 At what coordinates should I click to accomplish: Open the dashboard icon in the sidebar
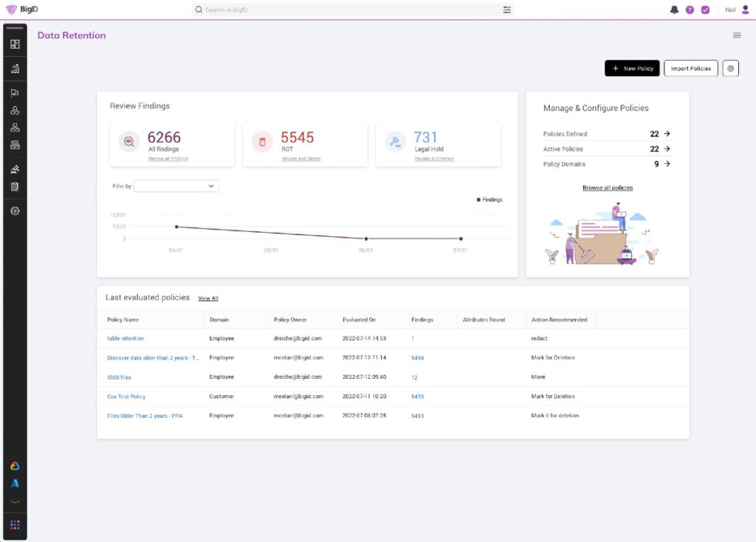pos(15,44)
